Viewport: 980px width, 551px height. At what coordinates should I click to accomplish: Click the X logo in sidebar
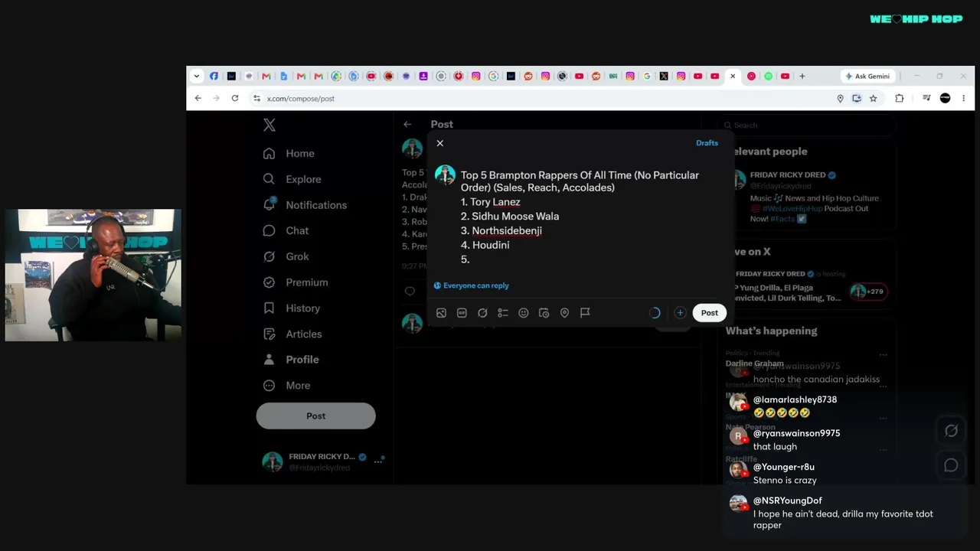coord(269,125)
